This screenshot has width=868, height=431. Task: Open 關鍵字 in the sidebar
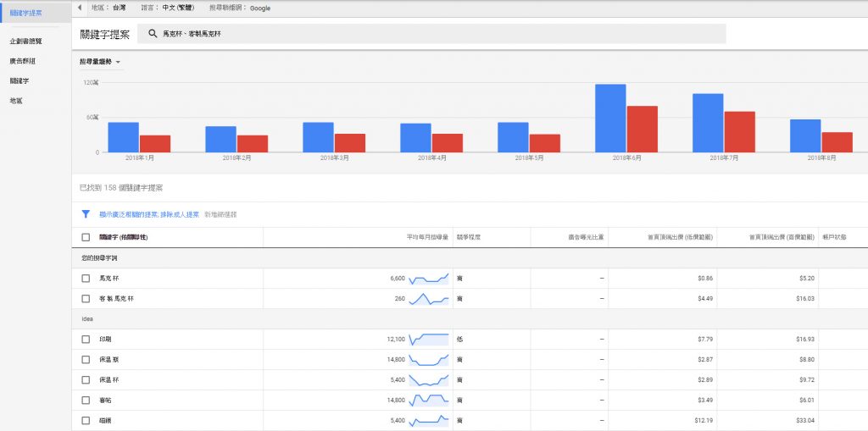pyautogui.click(x=19, y=80)
